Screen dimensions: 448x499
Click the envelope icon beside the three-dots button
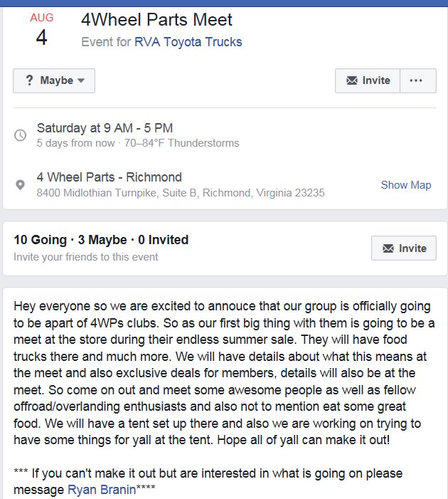pos(352,80)
